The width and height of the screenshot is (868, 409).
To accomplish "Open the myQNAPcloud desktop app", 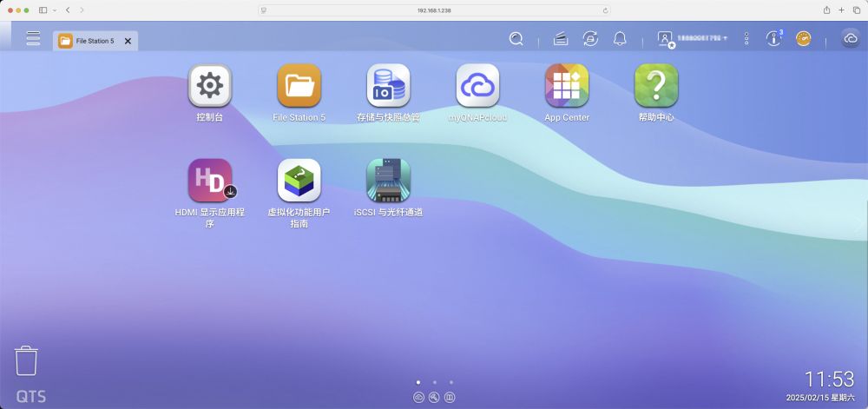I will pos(477,85).
